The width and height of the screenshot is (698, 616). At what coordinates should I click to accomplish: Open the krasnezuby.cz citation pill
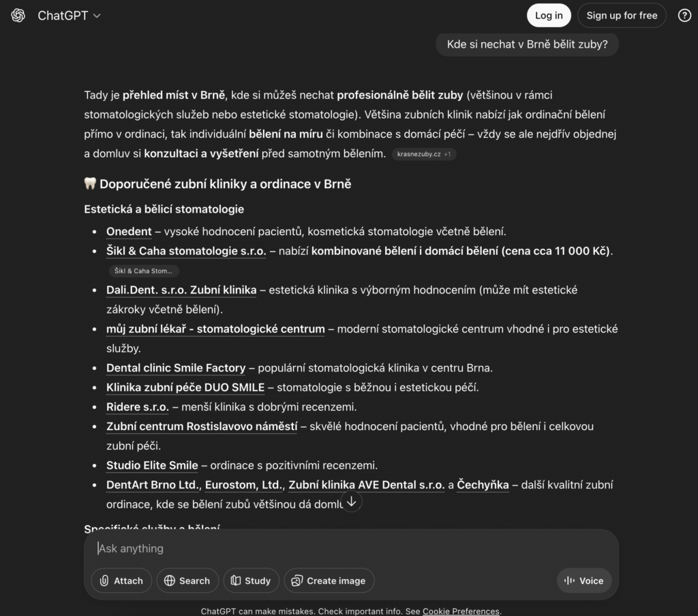point(423,154)
